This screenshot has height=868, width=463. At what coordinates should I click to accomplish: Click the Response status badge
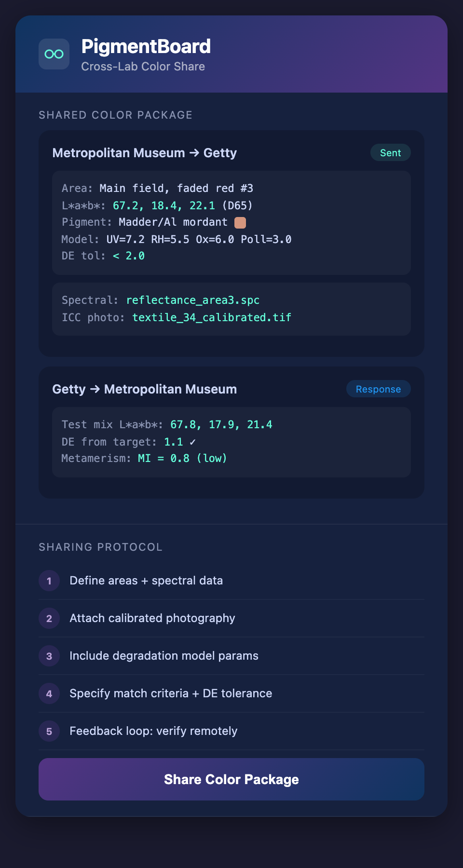378,389
